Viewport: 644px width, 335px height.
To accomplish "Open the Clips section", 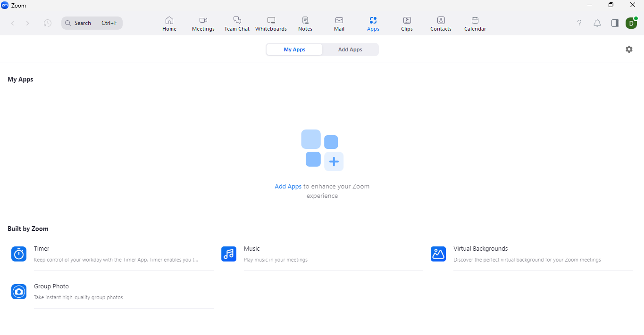I will pyautogui.click(x=407, y=24).
